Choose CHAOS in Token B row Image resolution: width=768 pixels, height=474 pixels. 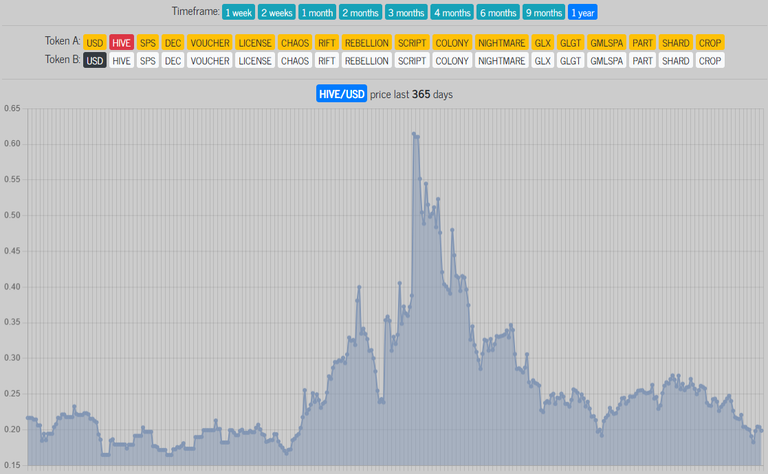[x=295, y=61]
